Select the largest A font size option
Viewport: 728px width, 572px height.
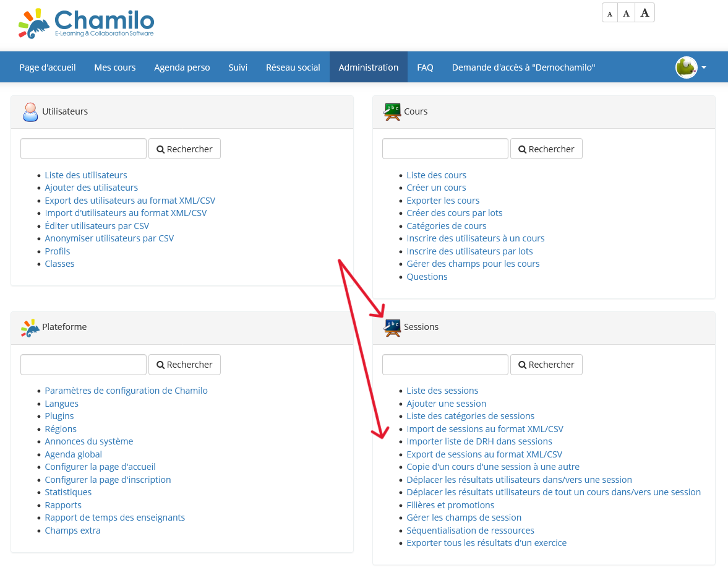point(644,12)
